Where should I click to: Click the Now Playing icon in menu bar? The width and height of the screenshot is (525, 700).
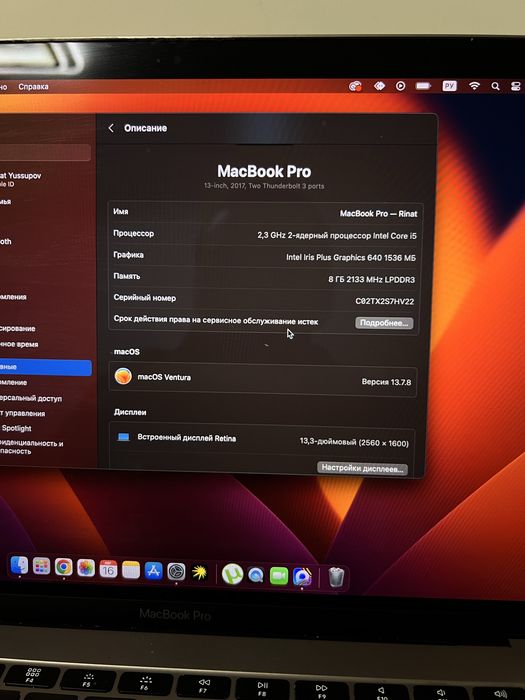(400, 86)
